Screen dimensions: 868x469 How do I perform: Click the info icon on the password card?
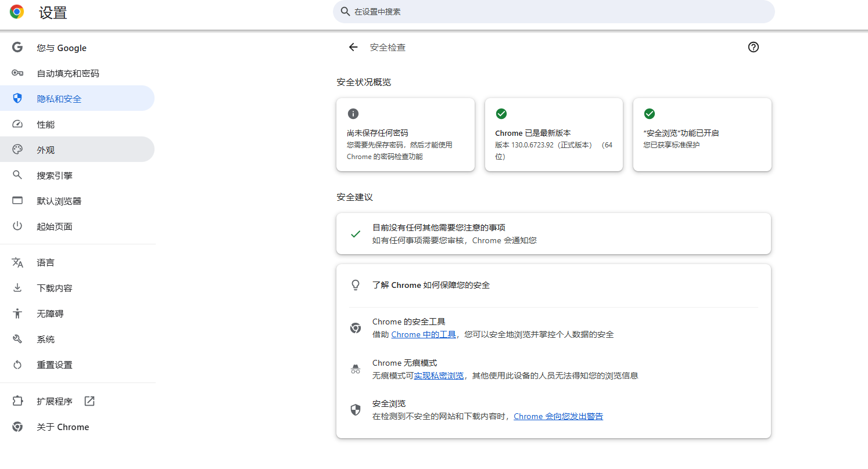coord(353,114)
